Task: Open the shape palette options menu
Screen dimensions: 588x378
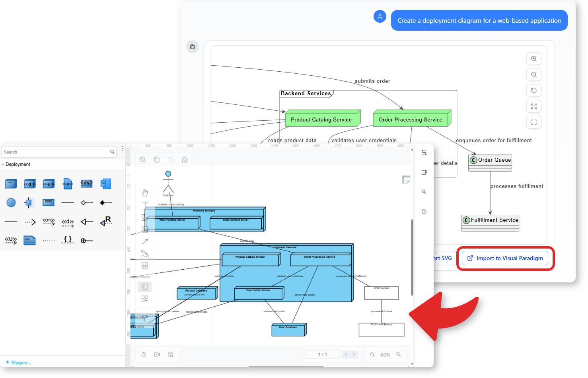Action: tap(122, 148)
